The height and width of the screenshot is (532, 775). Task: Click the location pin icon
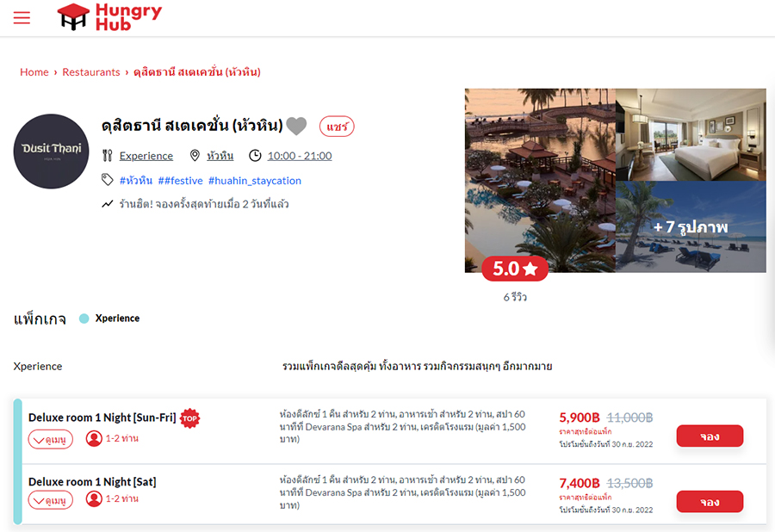[195, 156]
